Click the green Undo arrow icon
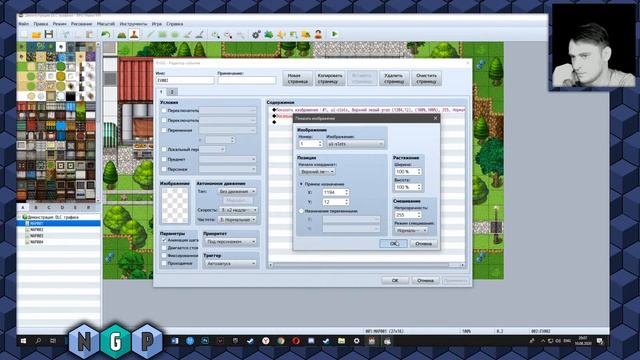The height and width of the screenshot is (360, 640). (106, 35)
